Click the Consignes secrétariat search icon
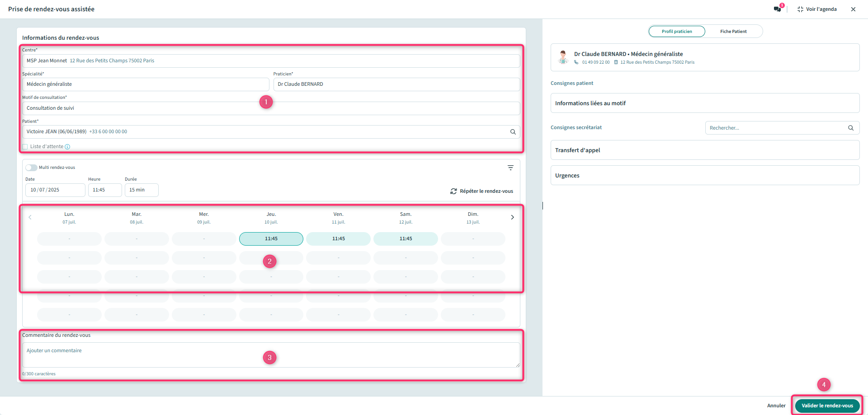This screenshot has width=868, height=415. pyautogui.click(x=850, y=128)
